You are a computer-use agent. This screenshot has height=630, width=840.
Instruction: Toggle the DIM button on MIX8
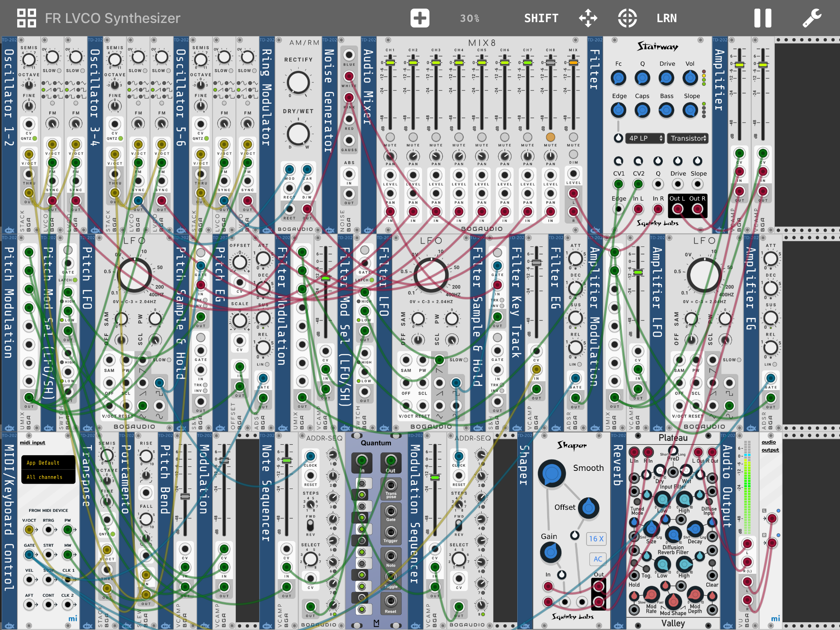(x=573, y=154)
